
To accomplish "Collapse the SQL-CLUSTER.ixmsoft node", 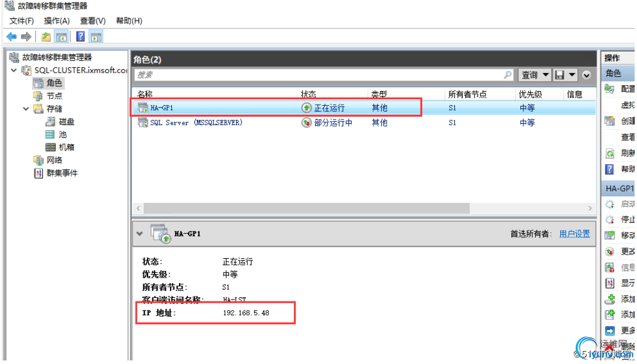I will 14,70.
